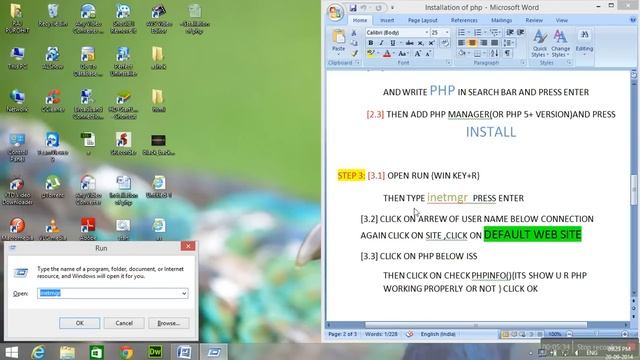Open the Office button menu in Word

coord(335,12)
